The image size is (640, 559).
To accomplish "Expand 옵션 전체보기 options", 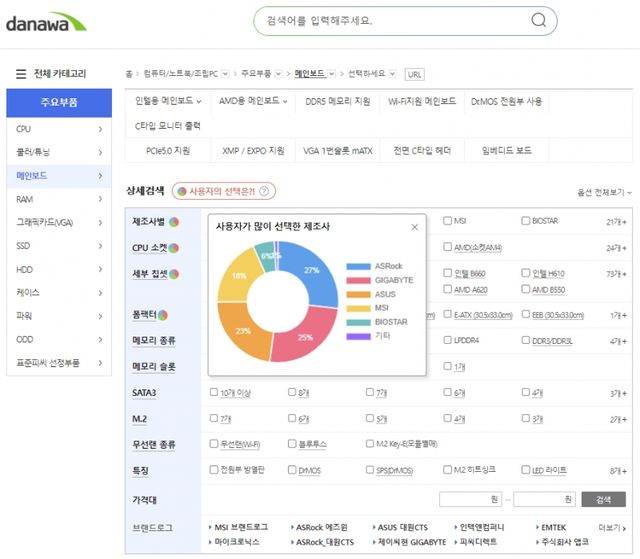I will click(604, 191).
